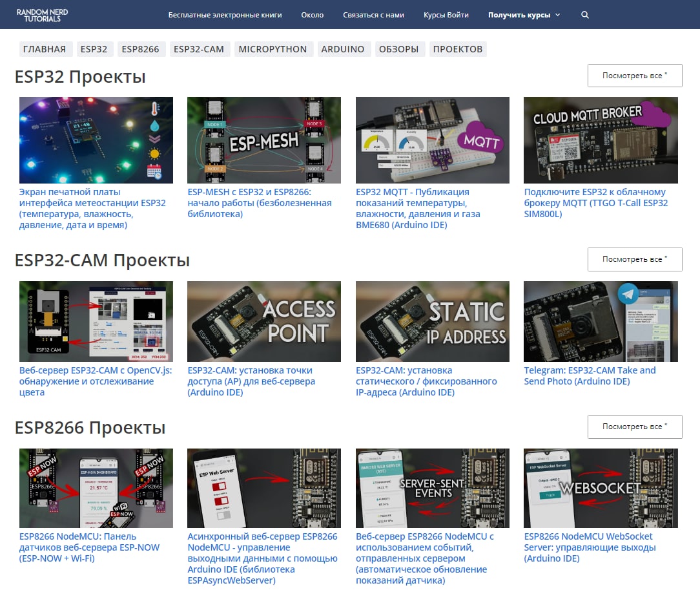Open link Асинхронный веб-сервер ESP8266 NodeMCU
Image resolution: width=700 pixels, height=592 pixels.
262,558
